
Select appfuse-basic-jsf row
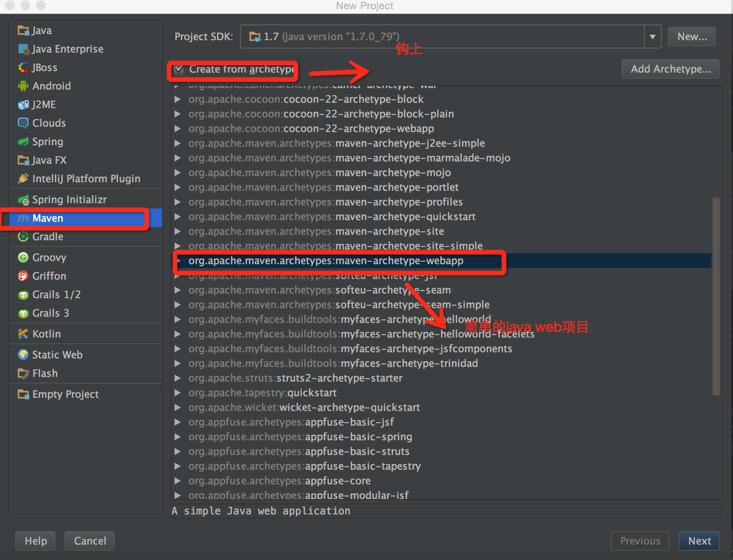click(x=442, y=422)
